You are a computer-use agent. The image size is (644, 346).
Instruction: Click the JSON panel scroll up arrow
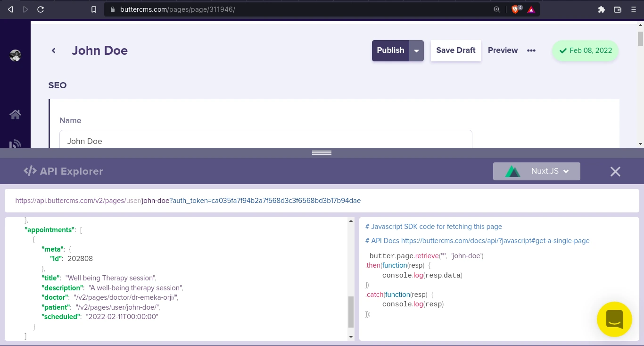351,221
